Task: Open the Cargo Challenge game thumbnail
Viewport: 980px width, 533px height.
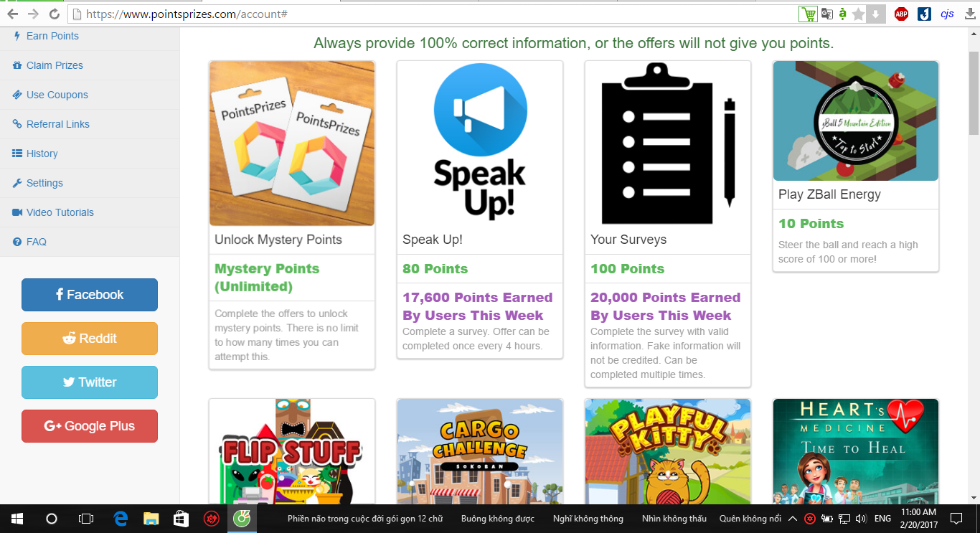Action: [480, 451]
